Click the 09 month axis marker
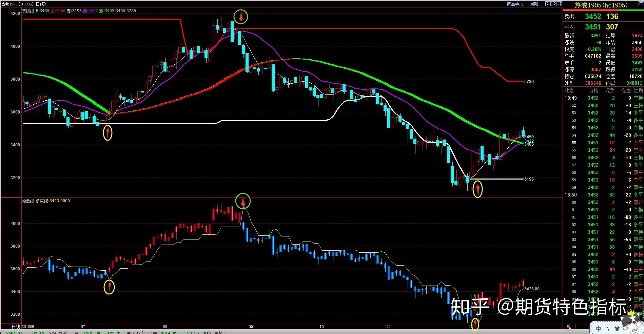The height and width of the screenshot is (334, 644). click(251, 327)
